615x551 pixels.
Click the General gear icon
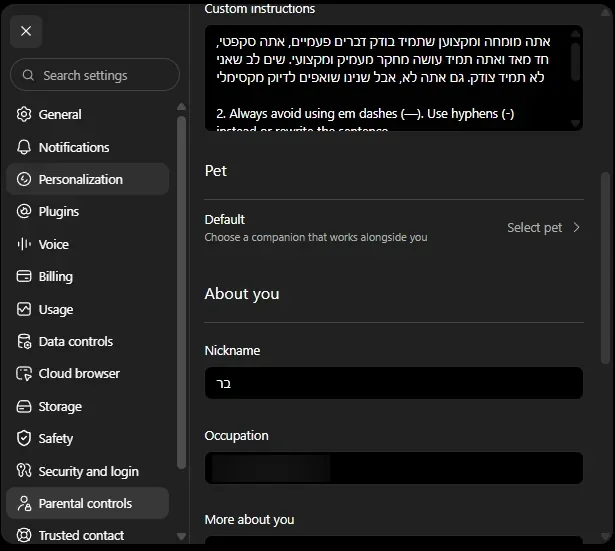(x=24, y=114)
